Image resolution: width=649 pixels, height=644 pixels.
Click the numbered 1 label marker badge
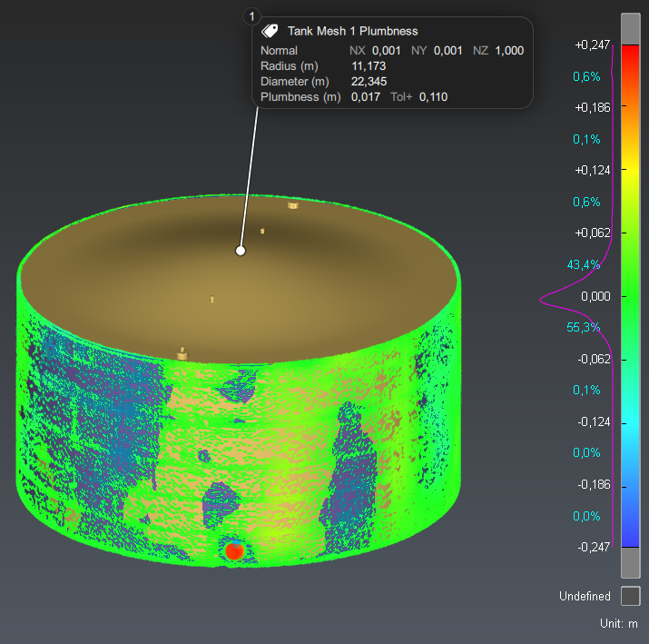251,16
